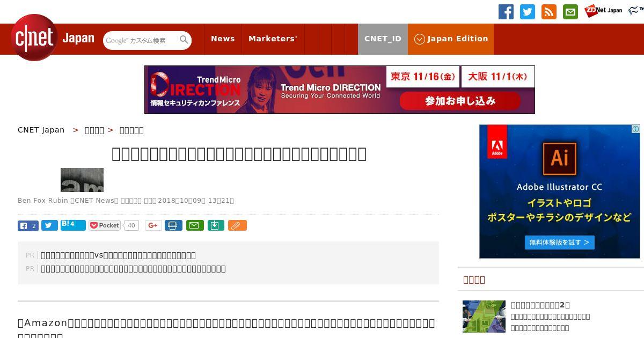Click 無料体験版を試す button in Adobe ad
644x338 pixels.
point(559,243)
